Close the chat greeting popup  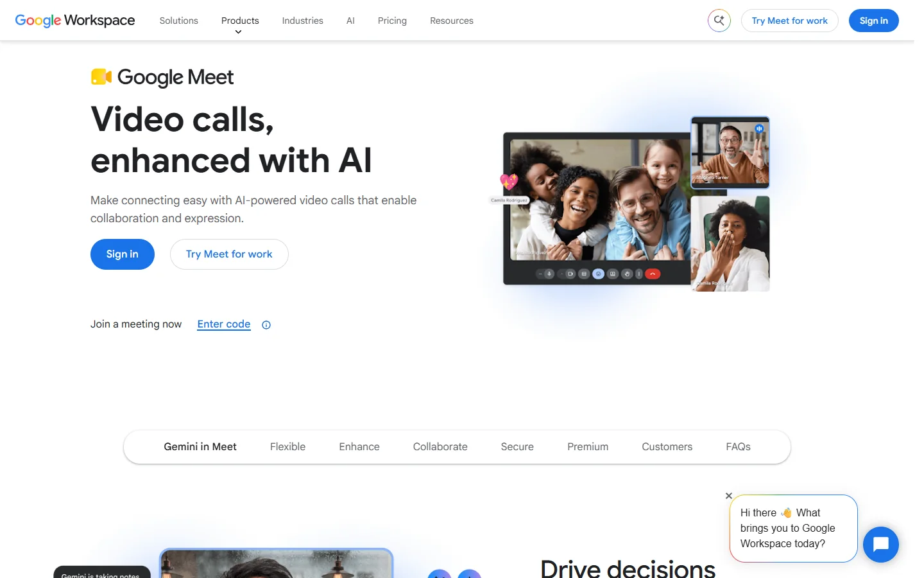click(729, 496)
